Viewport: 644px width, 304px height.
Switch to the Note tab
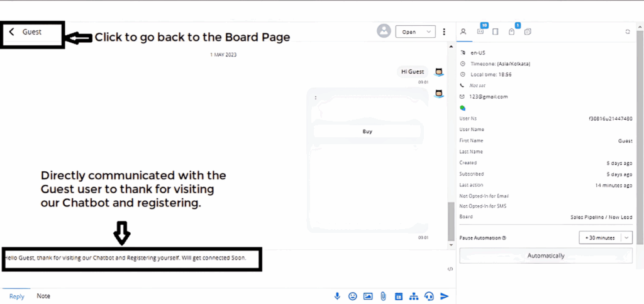[43, 296]
